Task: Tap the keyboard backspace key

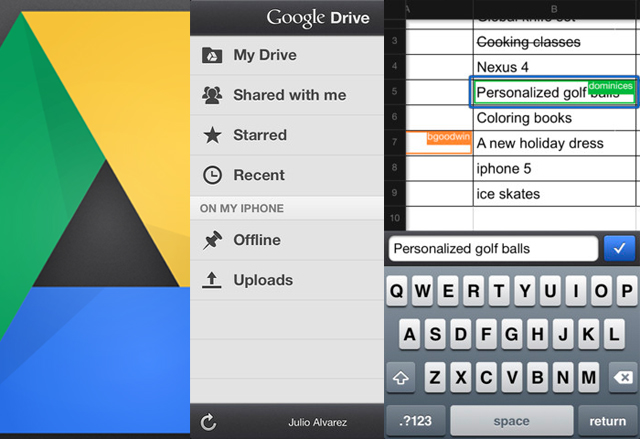Action: pyautogui.click(x=623, y=377)
